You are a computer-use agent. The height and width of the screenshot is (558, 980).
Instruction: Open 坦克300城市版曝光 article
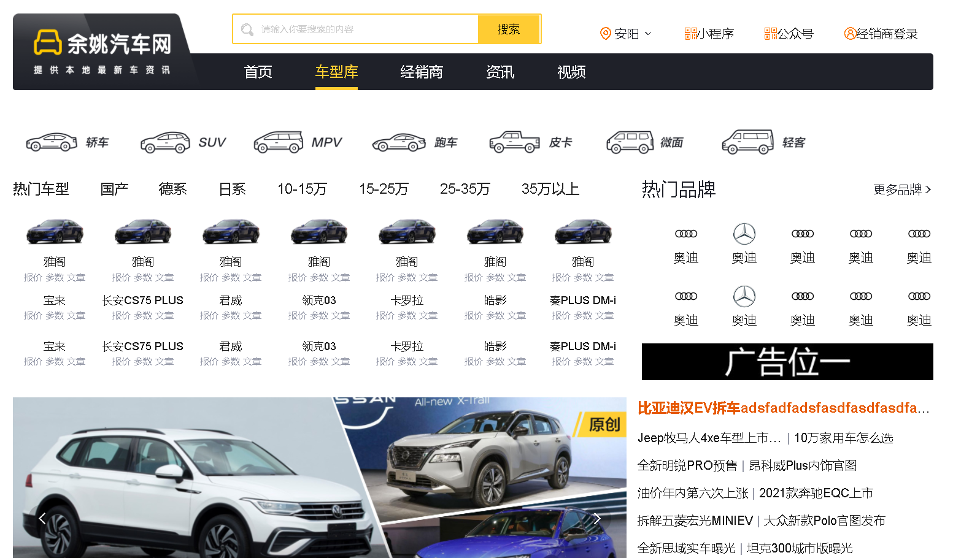coord(800,548)
